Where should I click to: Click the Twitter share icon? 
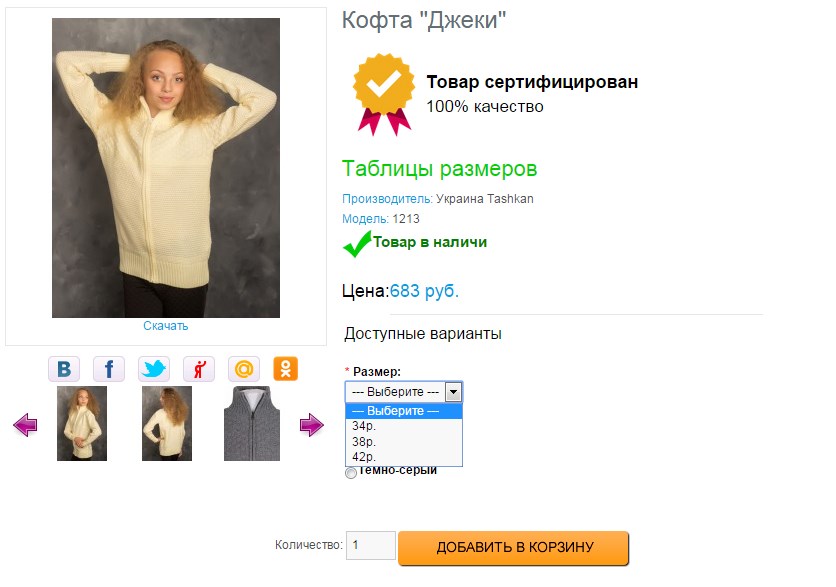pos(154,369)
